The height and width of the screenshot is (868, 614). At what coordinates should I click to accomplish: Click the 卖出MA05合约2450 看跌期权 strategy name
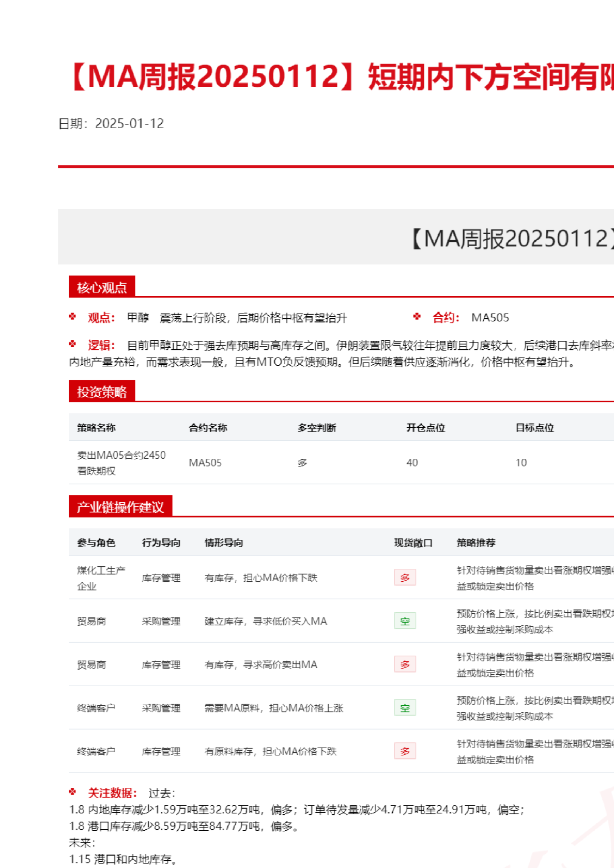pos(121,463)
